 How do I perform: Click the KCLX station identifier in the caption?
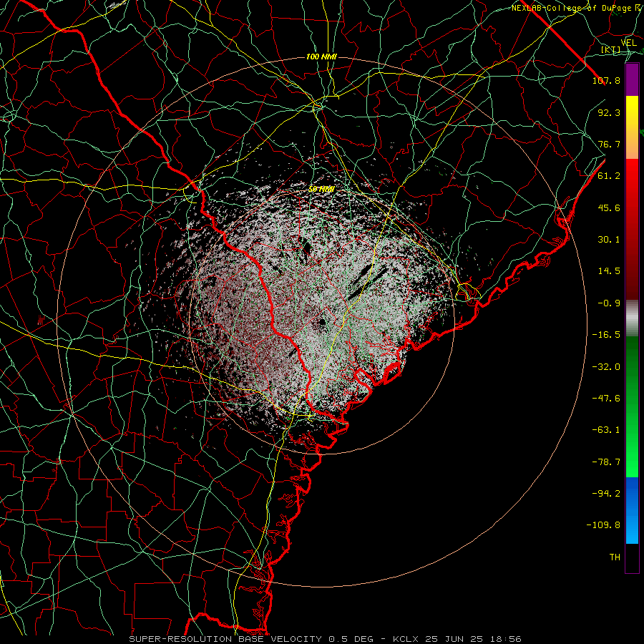(406, 639)
